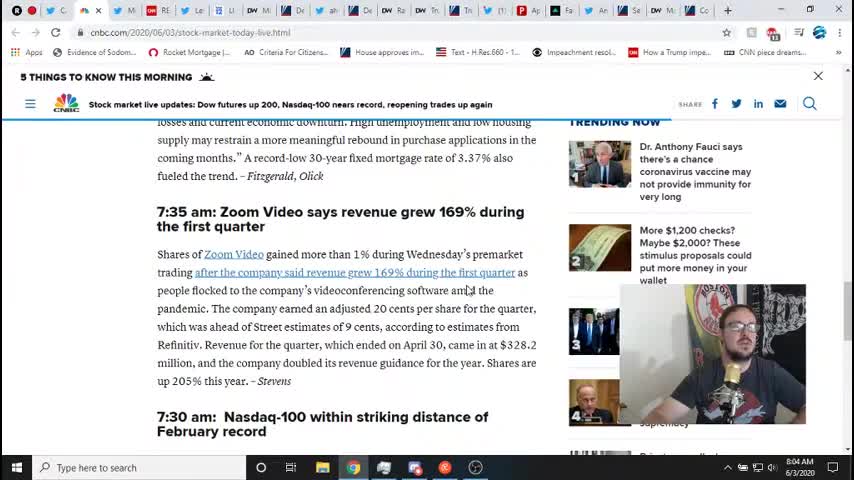854x480 pixels.
Task: Open the CNBC hamburger menu
Action: pyautogui.click(x=30, y=104)
